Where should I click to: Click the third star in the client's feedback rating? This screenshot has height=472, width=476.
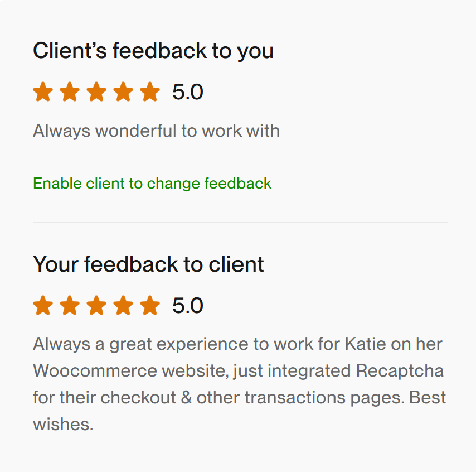pyautogui.click(x=96, y=92)
